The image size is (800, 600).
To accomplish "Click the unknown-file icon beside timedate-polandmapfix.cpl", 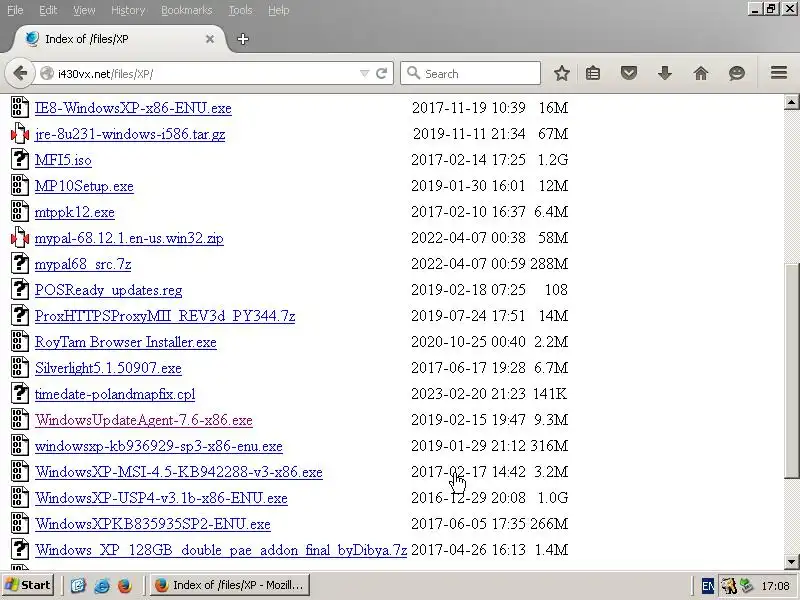I will pyautogui.click(x=19, y=393).
